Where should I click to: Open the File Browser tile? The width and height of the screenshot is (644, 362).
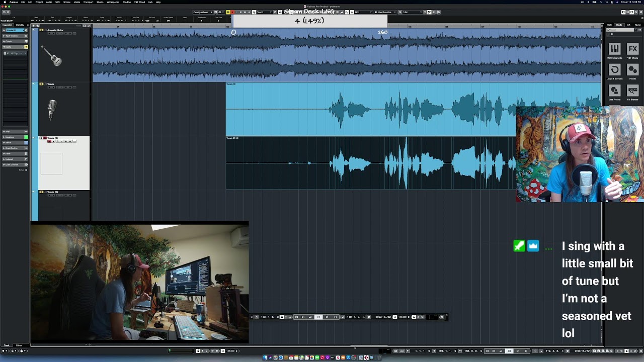[632, 90]
